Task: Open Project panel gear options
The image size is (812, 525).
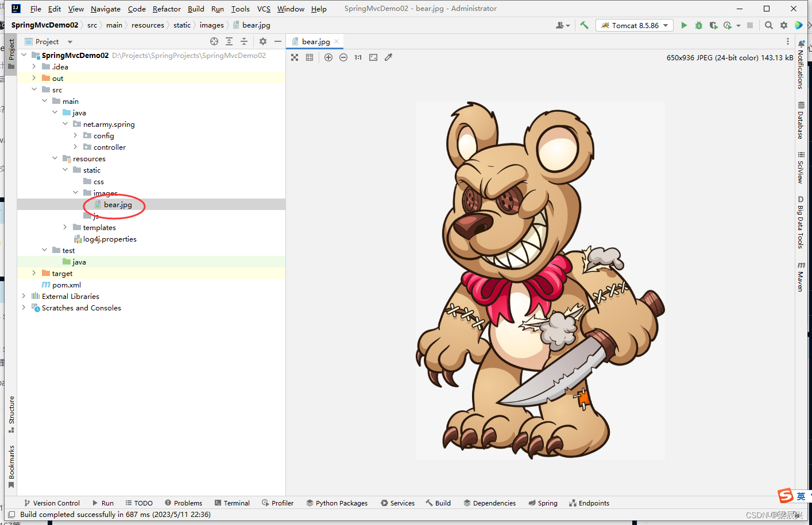Action: point(263,41)
